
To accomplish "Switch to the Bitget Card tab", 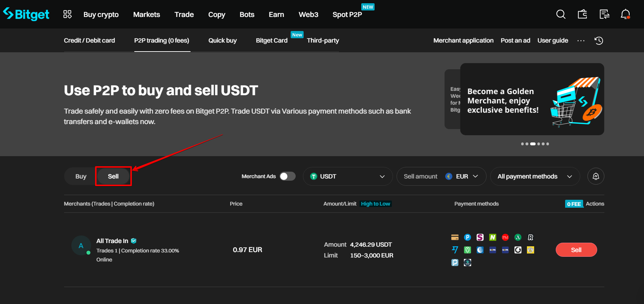I will pyautogui.click(x=272, y=40).
